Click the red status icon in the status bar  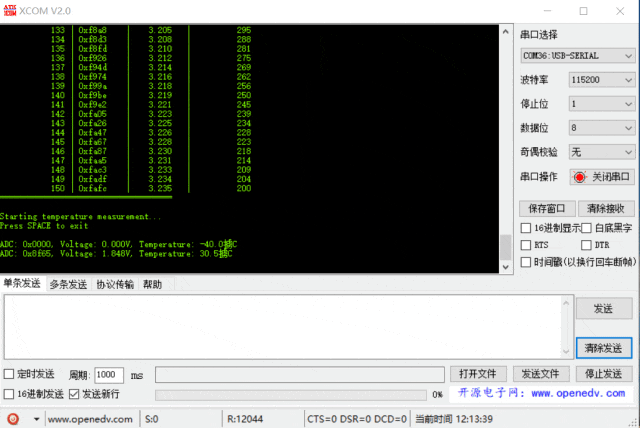click(13, 419)
